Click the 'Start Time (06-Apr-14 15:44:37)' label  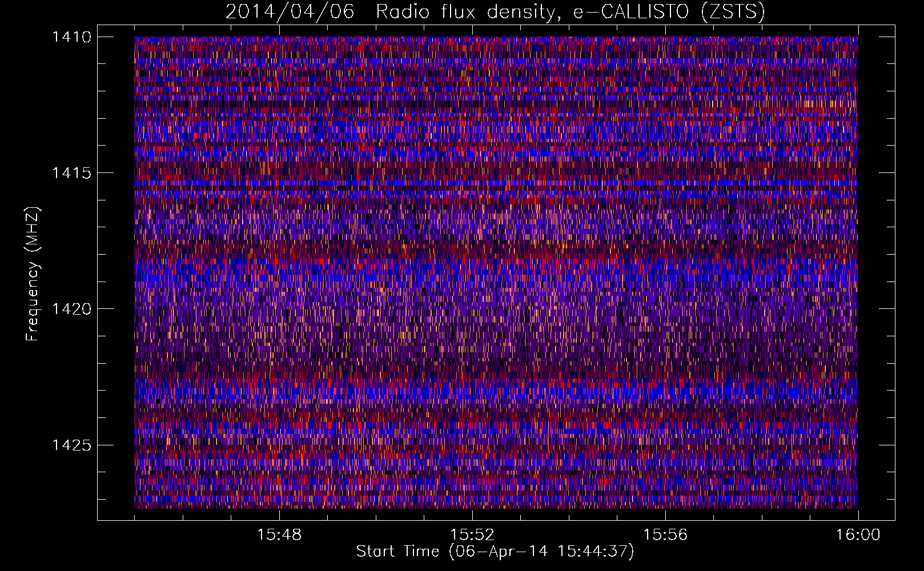pos(495,552)
